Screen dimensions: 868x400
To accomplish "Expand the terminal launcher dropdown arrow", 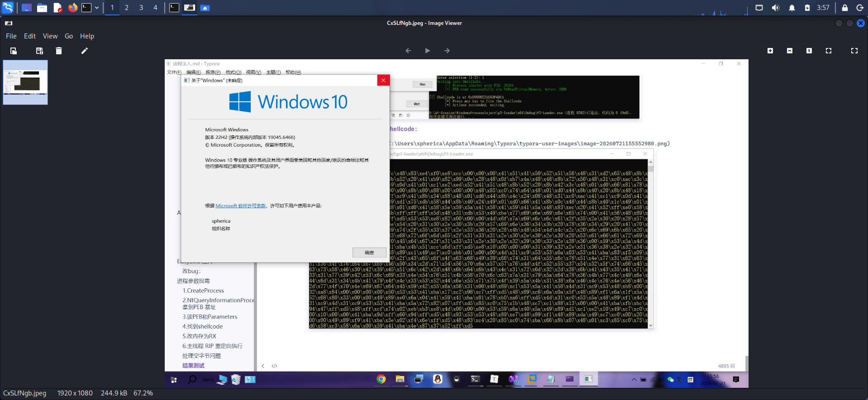I will [97, 8].
